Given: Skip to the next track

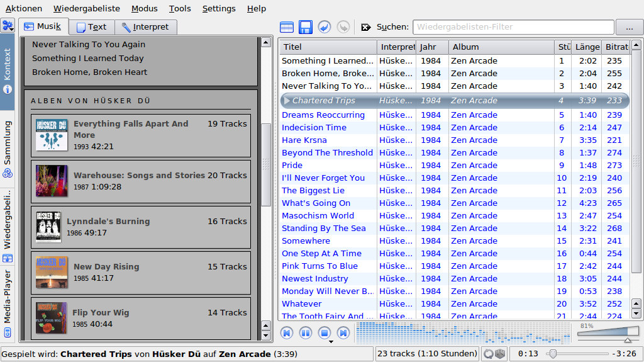Looking at the screenshot, I should pyautogui.click(x=343, y=332).
